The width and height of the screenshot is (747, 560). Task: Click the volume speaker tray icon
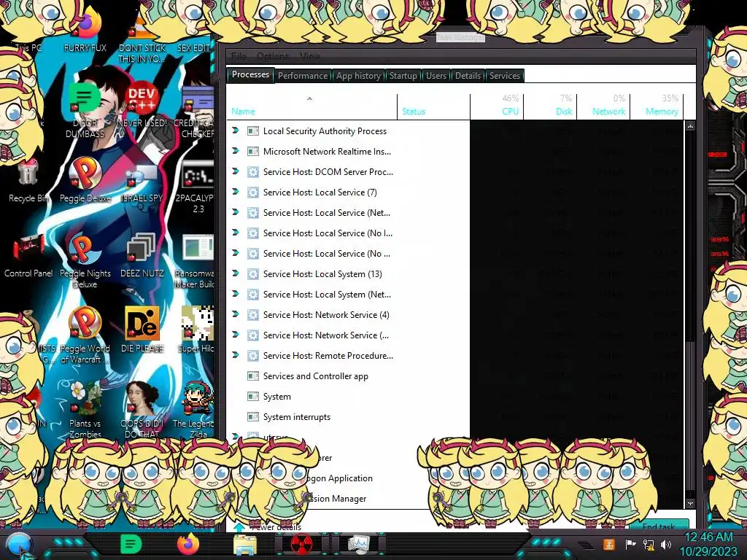(x=666, y=544)
